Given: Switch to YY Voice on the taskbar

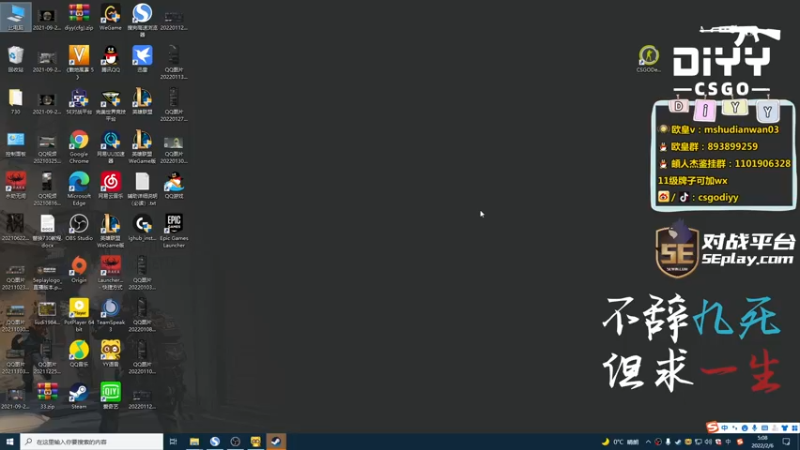Looking at the screenshot, I should [x=256, y=441].
